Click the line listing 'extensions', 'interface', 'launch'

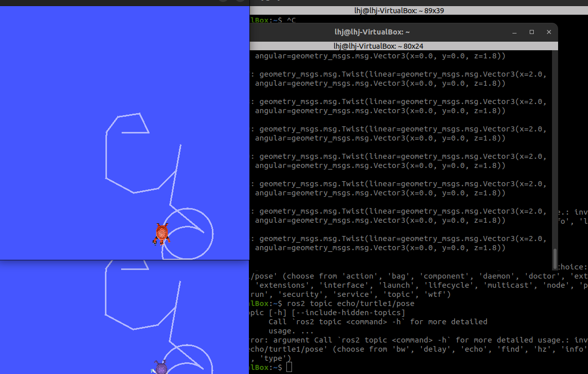419,285
